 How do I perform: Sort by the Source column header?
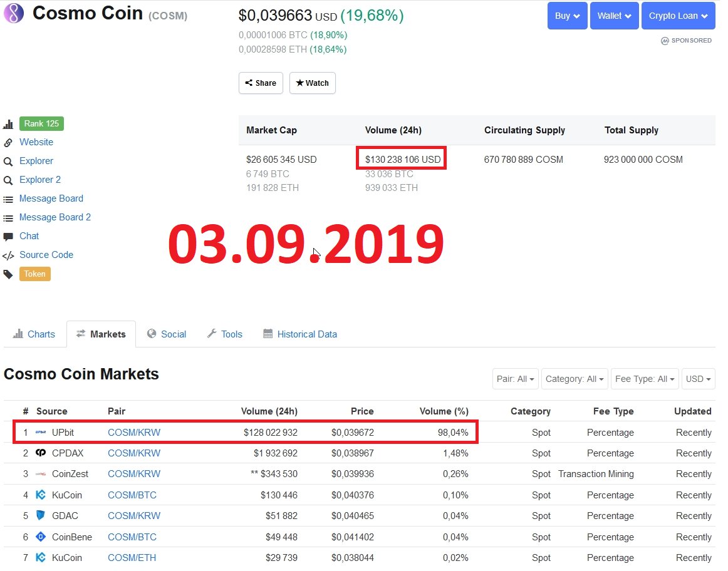point(51,411)
